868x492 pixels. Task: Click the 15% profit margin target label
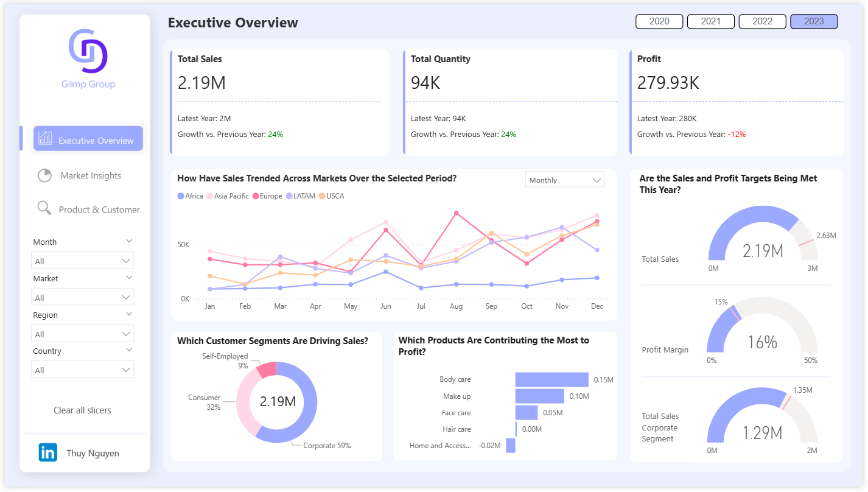point(721,302)
